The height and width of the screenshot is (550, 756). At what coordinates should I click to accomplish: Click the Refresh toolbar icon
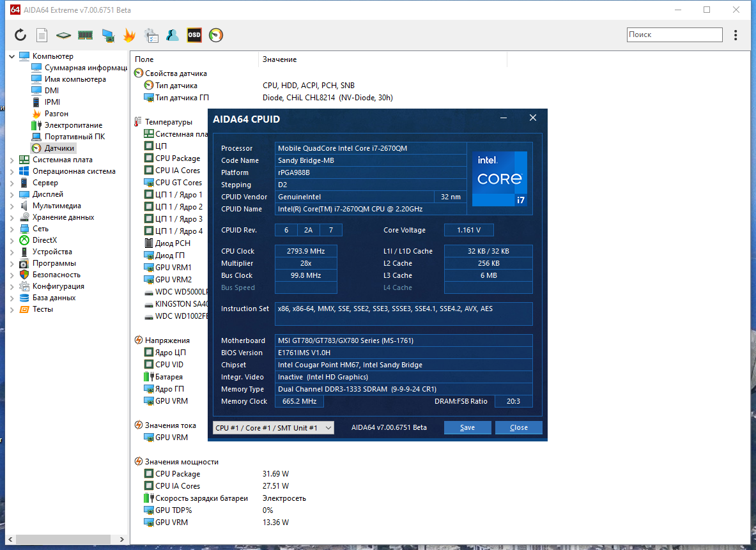tap(20, 34)
